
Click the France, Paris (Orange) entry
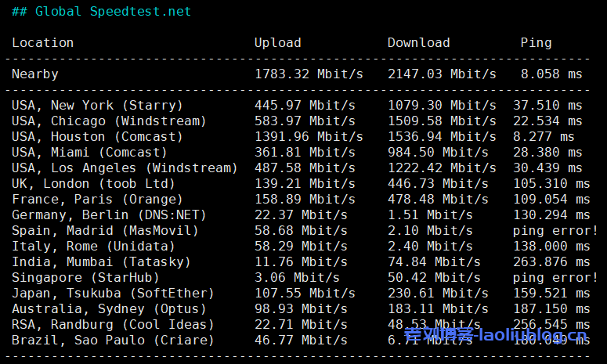97,200
